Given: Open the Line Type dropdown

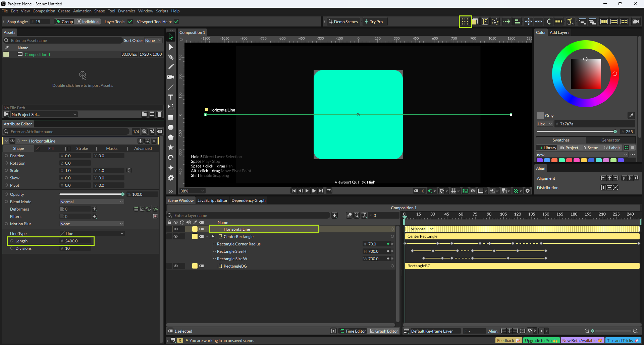Looking at the screenshot, I should coord(92,233).
